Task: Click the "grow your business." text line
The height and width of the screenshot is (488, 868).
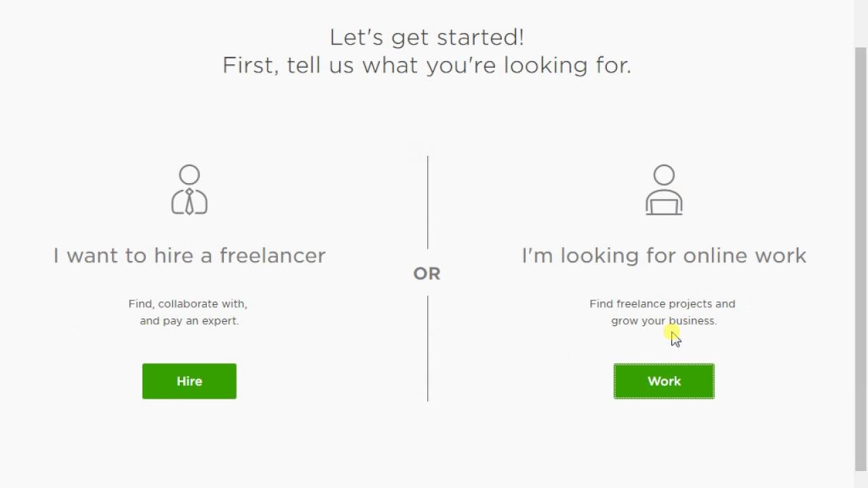Action: (664, 321)
